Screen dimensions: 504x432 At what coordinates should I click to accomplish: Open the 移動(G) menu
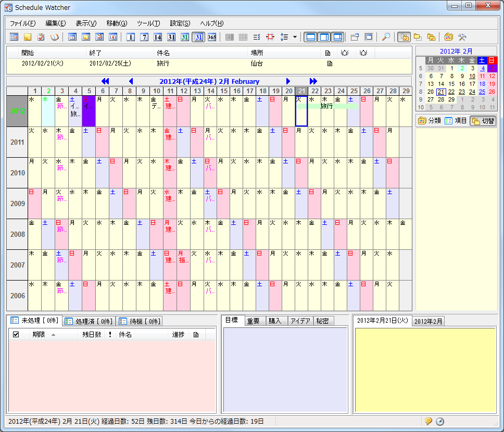tap(117, 23)
